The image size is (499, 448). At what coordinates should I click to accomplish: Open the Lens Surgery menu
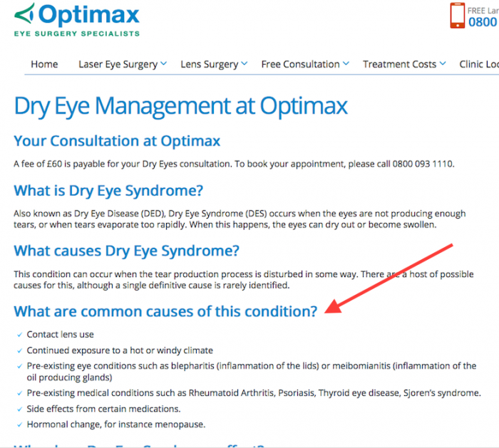(210, 65)
